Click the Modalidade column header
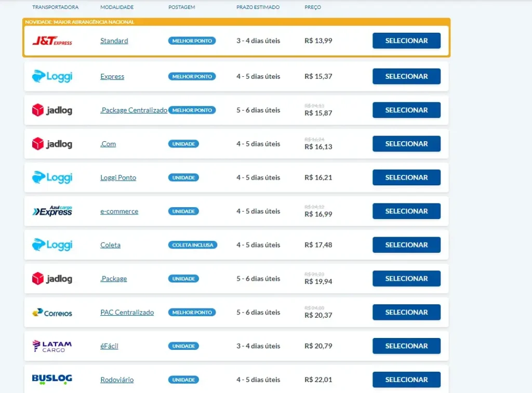Image resolution: width=532 pixels, height=393 pixels. (117, 7)
